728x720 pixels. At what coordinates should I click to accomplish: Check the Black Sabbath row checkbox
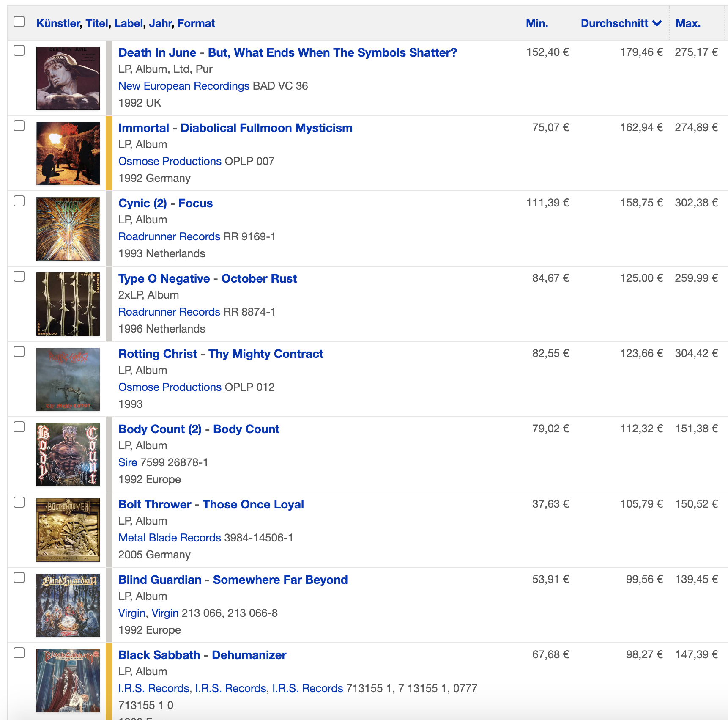[x=19, y=653]
